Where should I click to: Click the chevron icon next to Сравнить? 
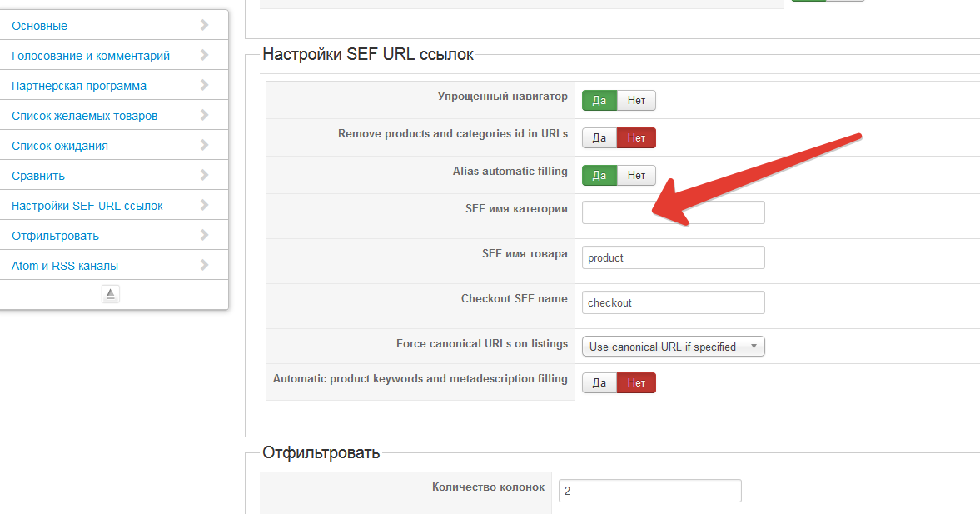point(205,175)
